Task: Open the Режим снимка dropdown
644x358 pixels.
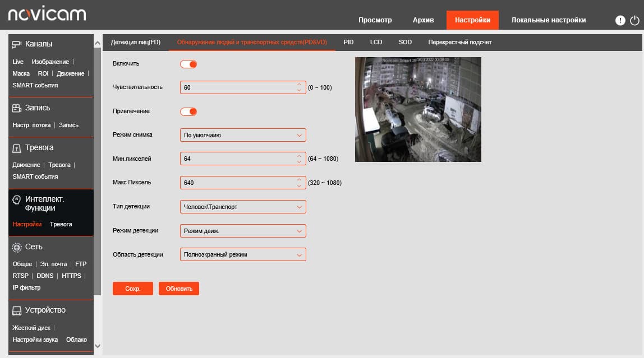Action: [243, 135]
